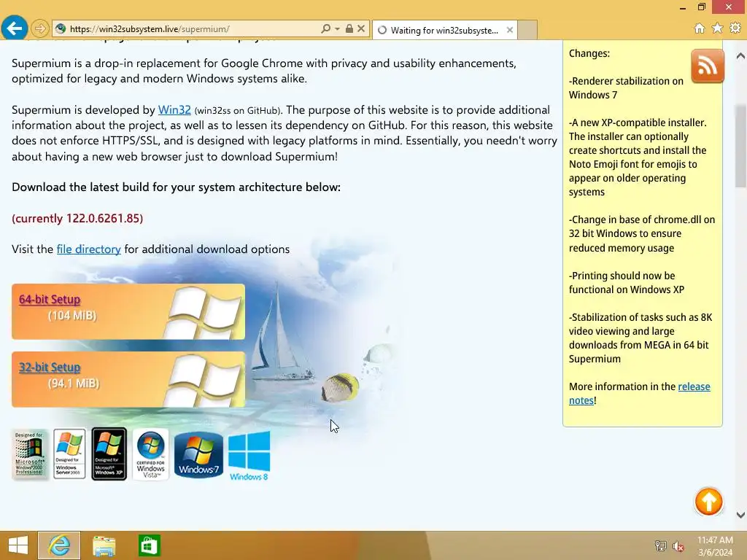Open the file directory link

88,249
